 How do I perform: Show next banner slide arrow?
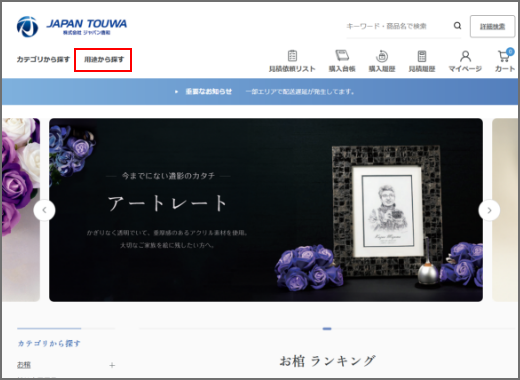click(489, 210)
